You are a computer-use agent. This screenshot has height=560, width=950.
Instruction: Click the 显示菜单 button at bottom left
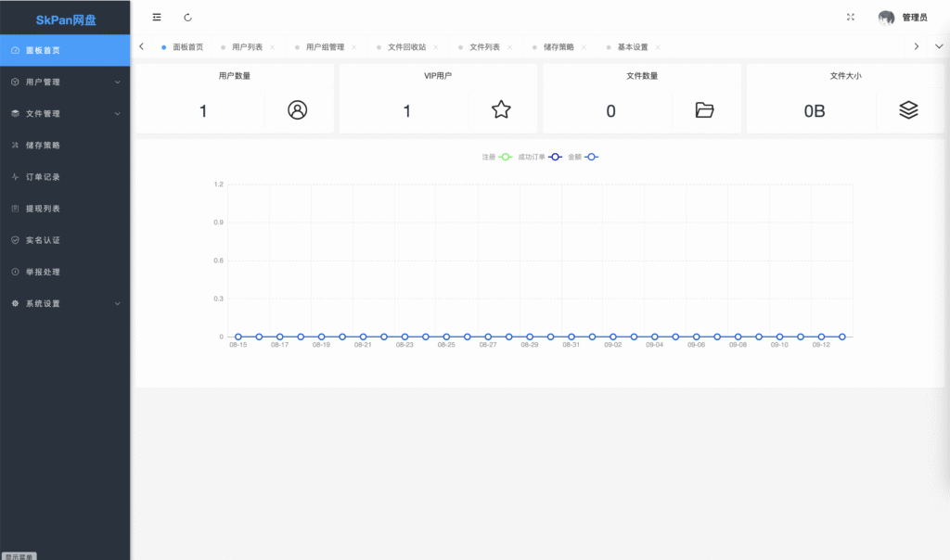(x=19, y=556)
